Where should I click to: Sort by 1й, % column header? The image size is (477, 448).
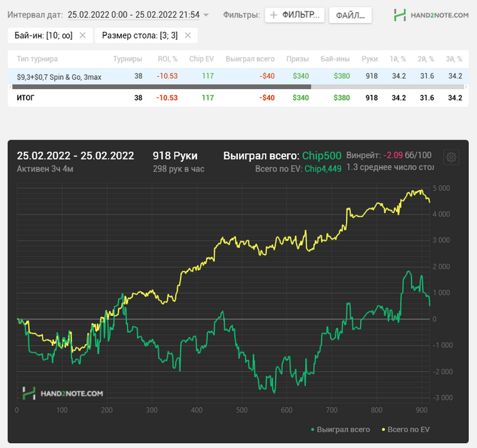pyautogui.click(x=398, y=59)
